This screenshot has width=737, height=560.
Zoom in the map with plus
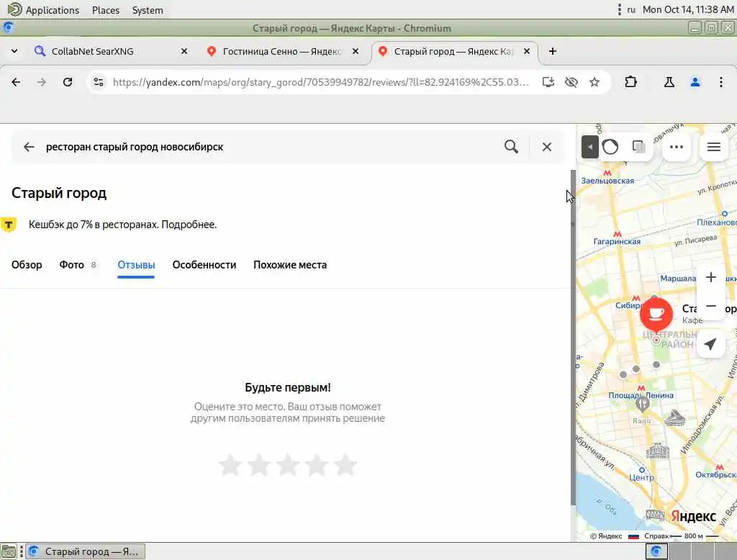point(710,277)
